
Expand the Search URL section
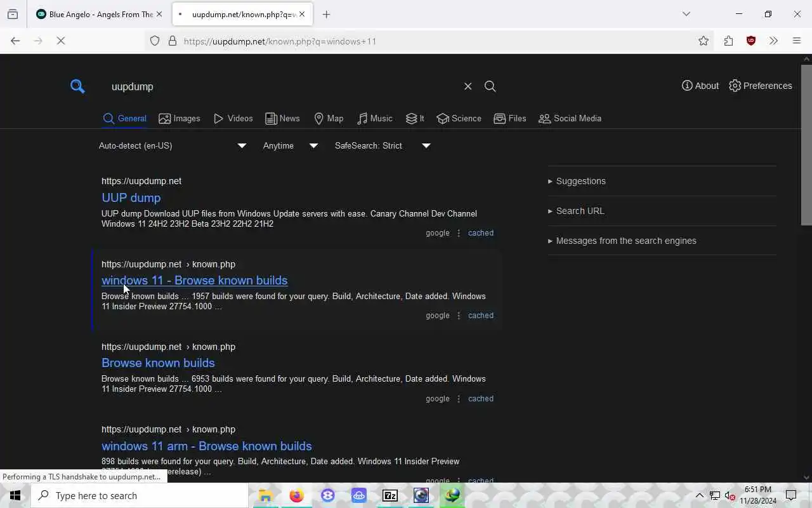coord(662,211)
